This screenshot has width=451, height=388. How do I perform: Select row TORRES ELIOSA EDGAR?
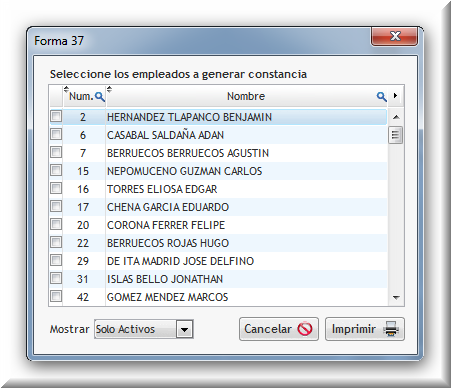(218, 189)
